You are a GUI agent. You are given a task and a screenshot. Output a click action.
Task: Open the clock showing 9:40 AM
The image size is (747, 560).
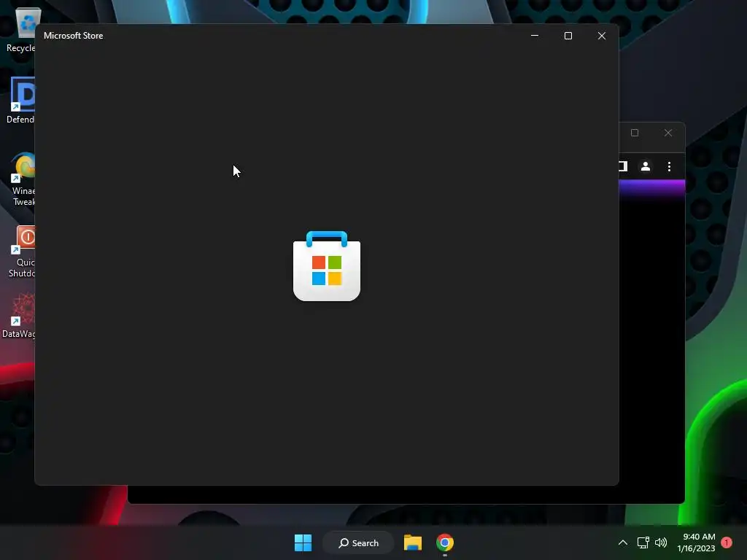[x=697, y=542]
